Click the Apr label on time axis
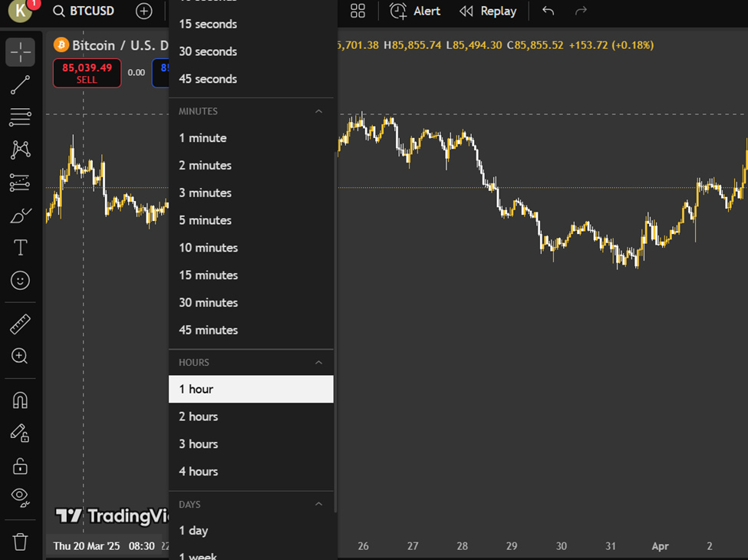The width and height of the screenshot is (748, 560). [x=661, y=545]
